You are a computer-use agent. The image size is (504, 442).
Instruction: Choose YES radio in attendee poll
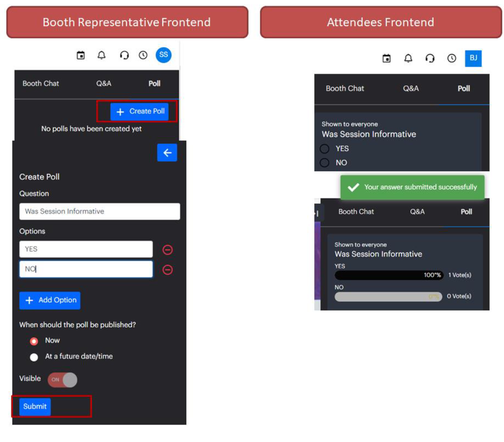click(x=324, y=149)
